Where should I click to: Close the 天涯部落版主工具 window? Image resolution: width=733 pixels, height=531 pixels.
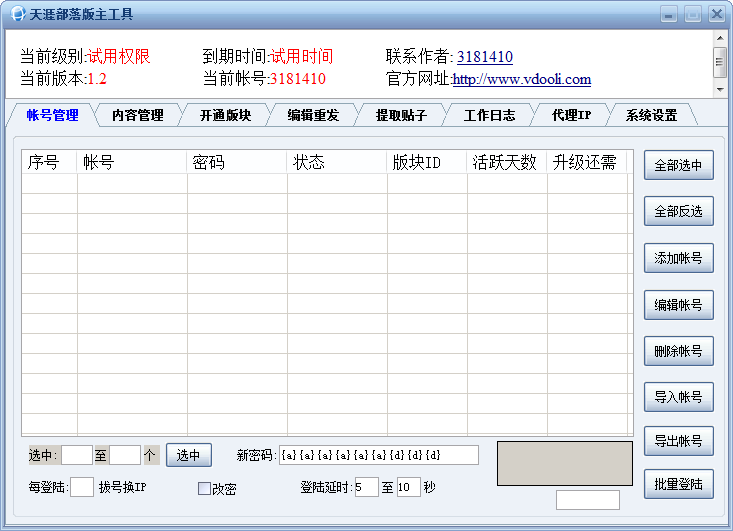[x=716, y=14]
